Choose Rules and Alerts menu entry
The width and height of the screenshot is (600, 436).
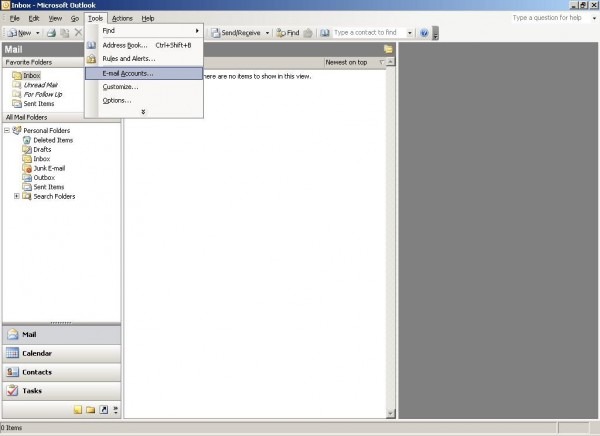pos(144,59)
